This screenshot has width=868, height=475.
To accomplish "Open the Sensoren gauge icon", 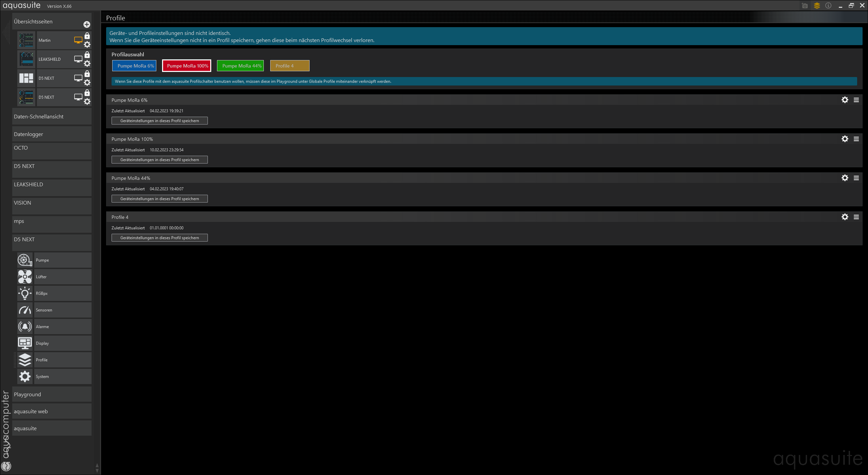I will (x=25, y=310).
